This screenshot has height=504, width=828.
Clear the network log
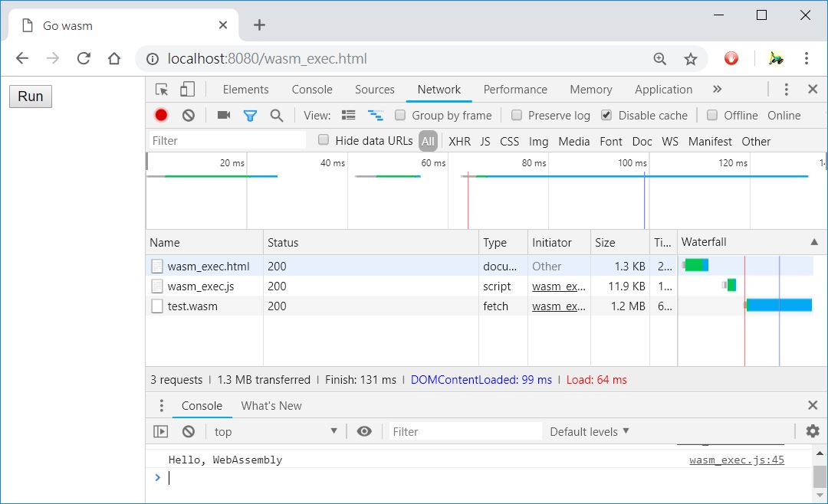[x=188, y=115]
